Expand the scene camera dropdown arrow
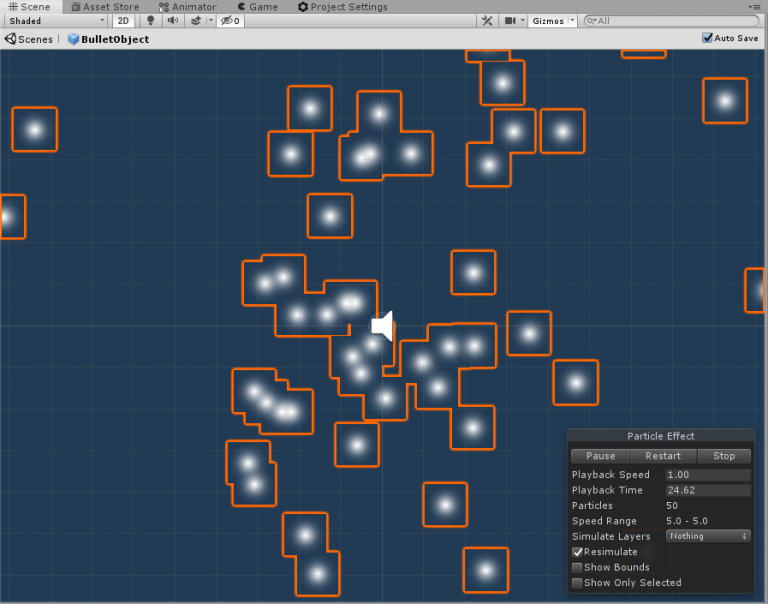Image resolution: width=768 pixels, height=604 pixels. 523,21
